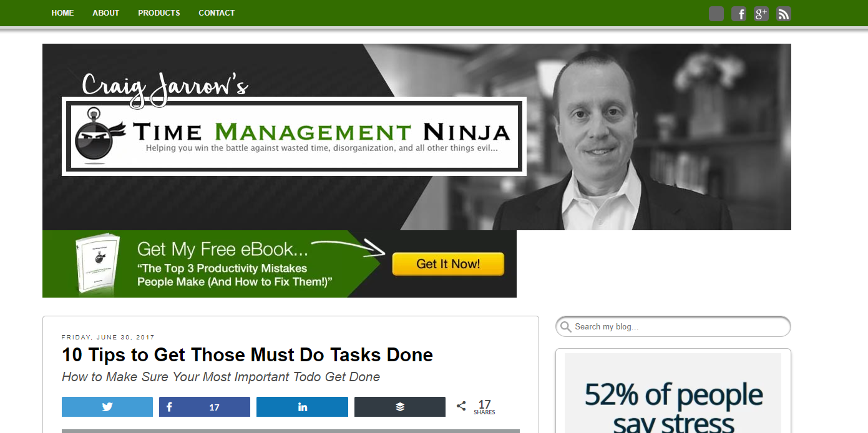
Task: Open the RSS feed icon
Action: click(x=784, y=14)
